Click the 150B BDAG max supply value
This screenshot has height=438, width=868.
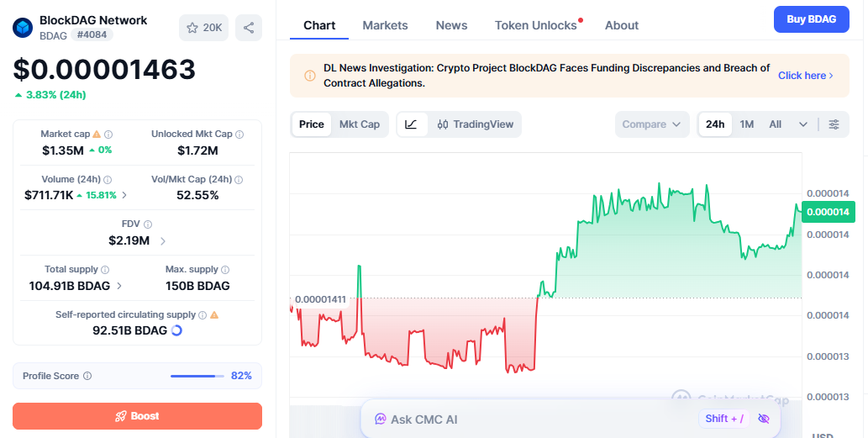[x=197, y=287]
